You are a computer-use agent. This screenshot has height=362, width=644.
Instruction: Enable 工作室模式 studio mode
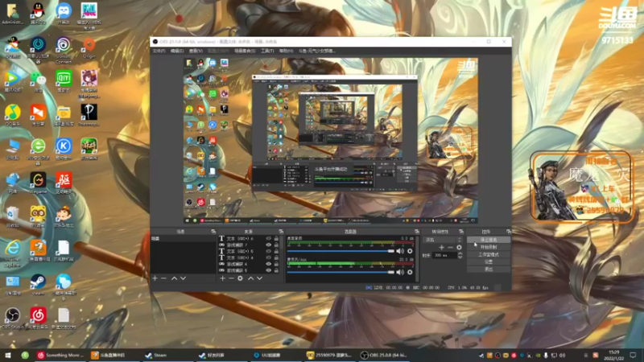coord(489,254)
